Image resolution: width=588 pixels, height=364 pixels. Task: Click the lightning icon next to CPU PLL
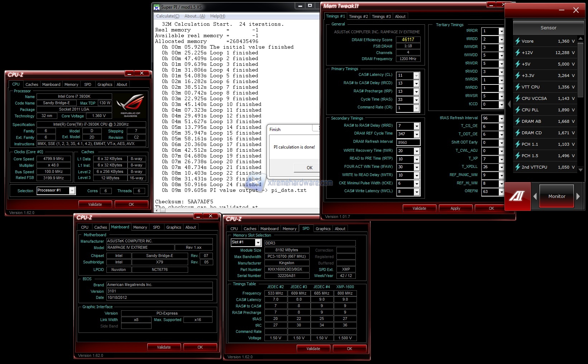coord(517,110)
